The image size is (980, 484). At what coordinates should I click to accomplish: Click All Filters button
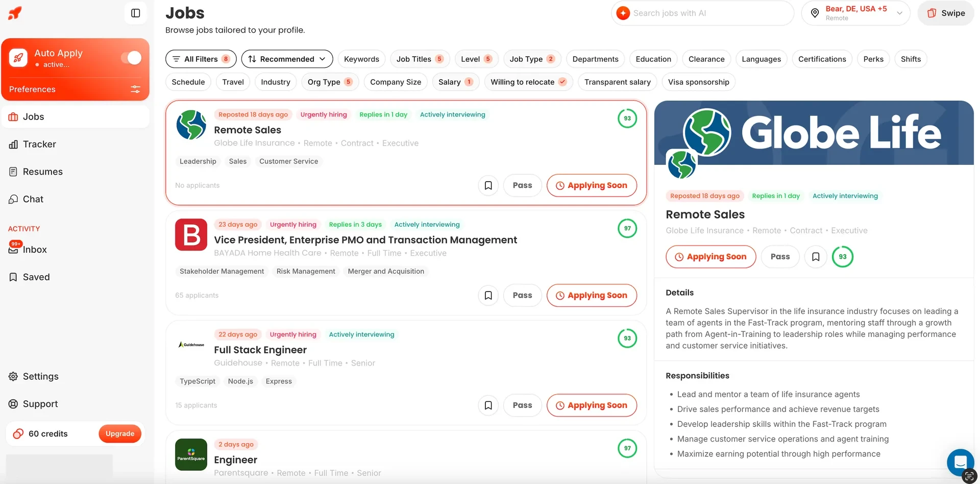pos(201,59)
